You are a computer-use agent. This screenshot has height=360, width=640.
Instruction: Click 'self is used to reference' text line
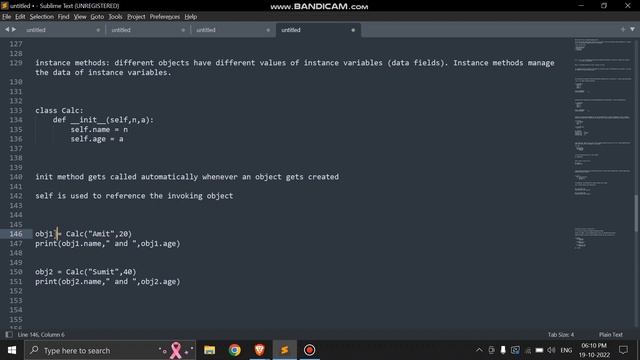134,196
